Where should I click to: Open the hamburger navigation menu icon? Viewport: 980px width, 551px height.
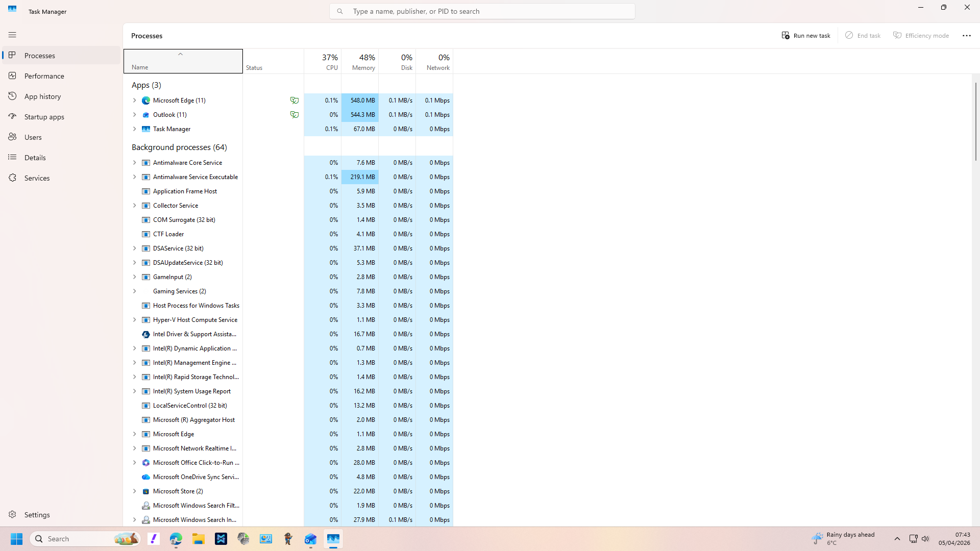coord(12,35)
